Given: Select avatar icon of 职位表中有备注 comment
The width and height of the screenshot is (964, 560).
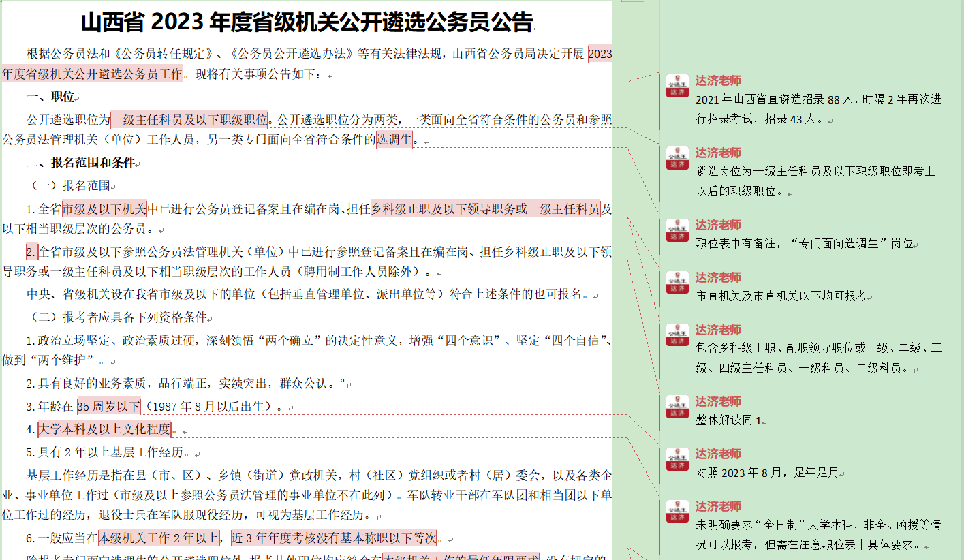Looking at the screenshot, I should pyautogui.click(x=677, y=230).
